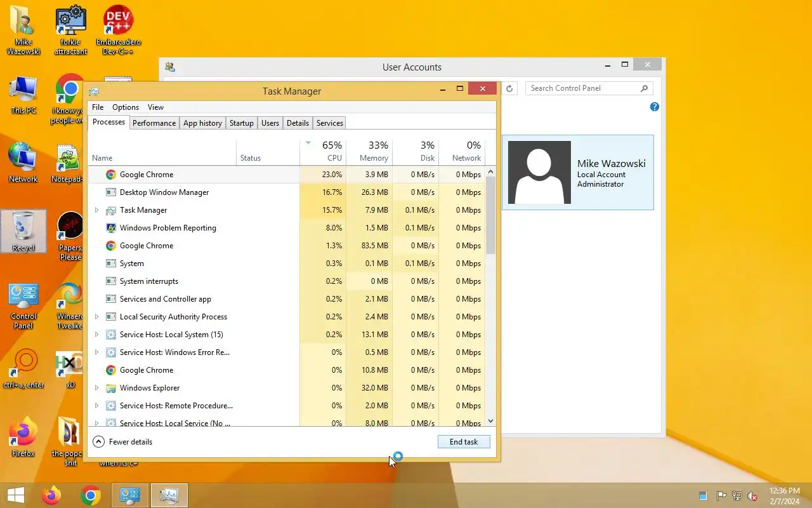The height and width of the screenshot is (508, 812).
Task: Expand the Task Manager process row
Action: pyautogui.click(x=96, y=210)
